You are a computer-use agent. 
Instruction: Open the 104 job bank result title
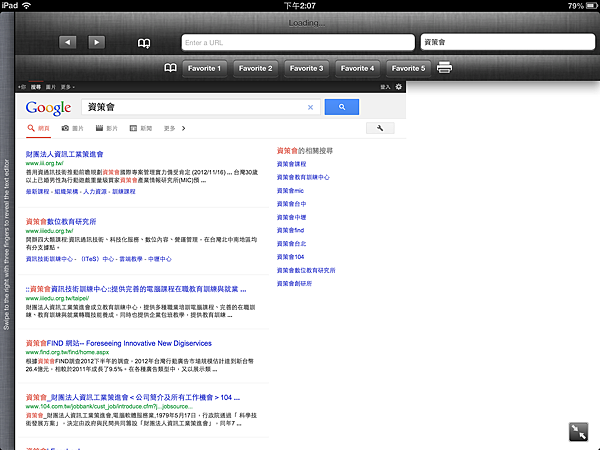click(x=133, y=398)
